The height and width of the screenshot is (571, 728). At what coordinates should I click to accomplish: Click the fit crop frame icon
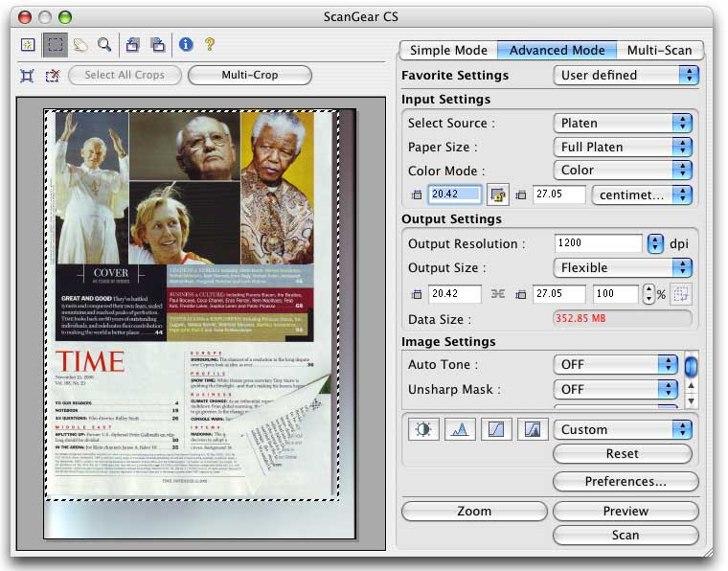click(27, 75)
